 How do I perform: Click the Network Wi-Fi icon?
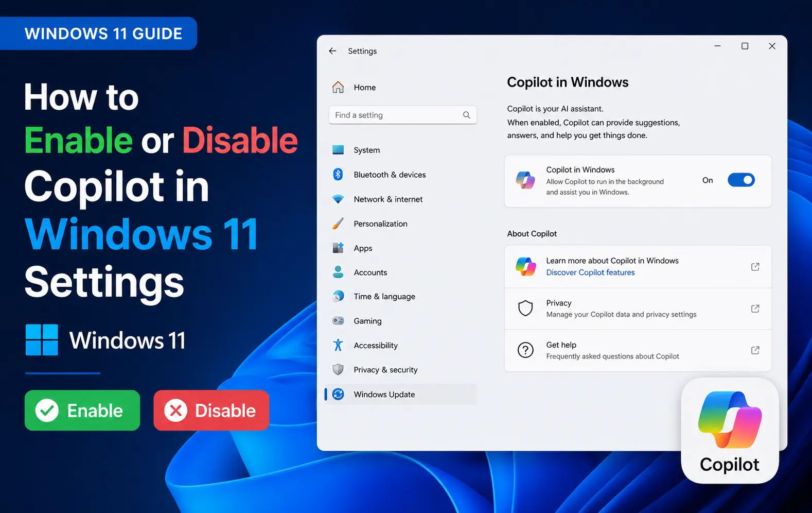338,199
